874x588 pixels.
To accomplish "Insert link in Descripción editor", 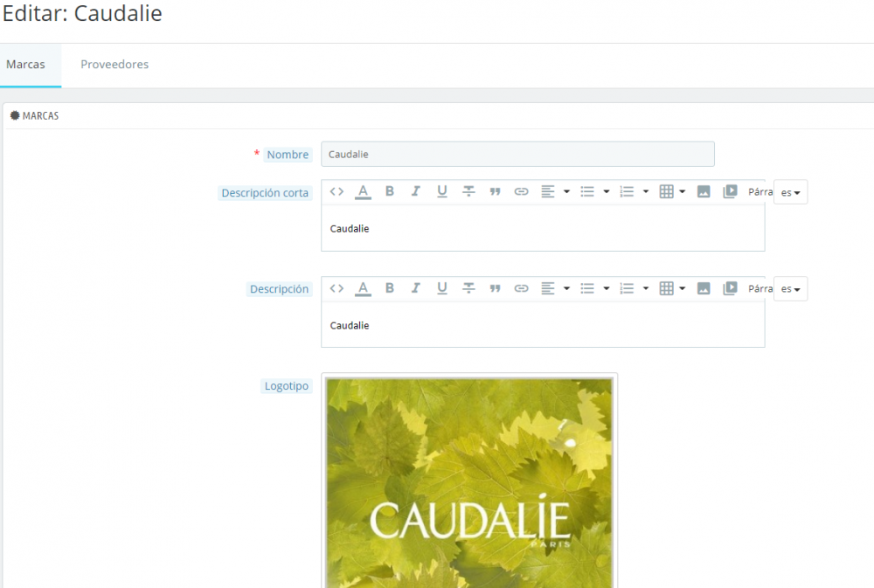I will [521, 288].
